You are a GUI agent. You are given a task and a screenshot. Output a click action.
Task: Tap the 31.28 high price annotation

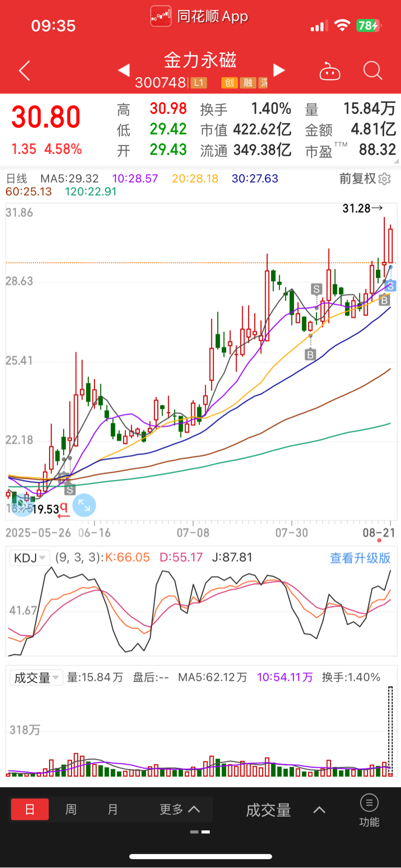tap(362, 208)
